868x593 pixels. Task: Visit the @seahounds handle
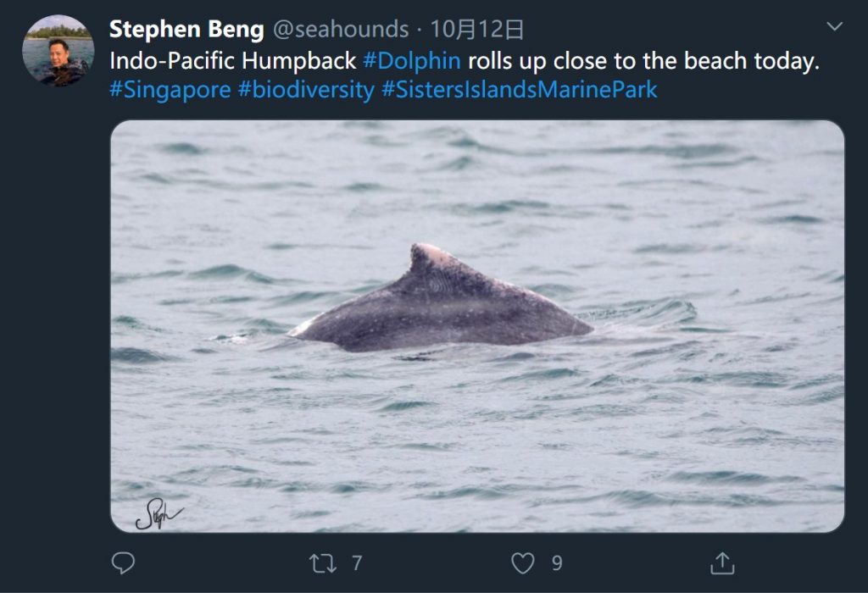point(340,30)
